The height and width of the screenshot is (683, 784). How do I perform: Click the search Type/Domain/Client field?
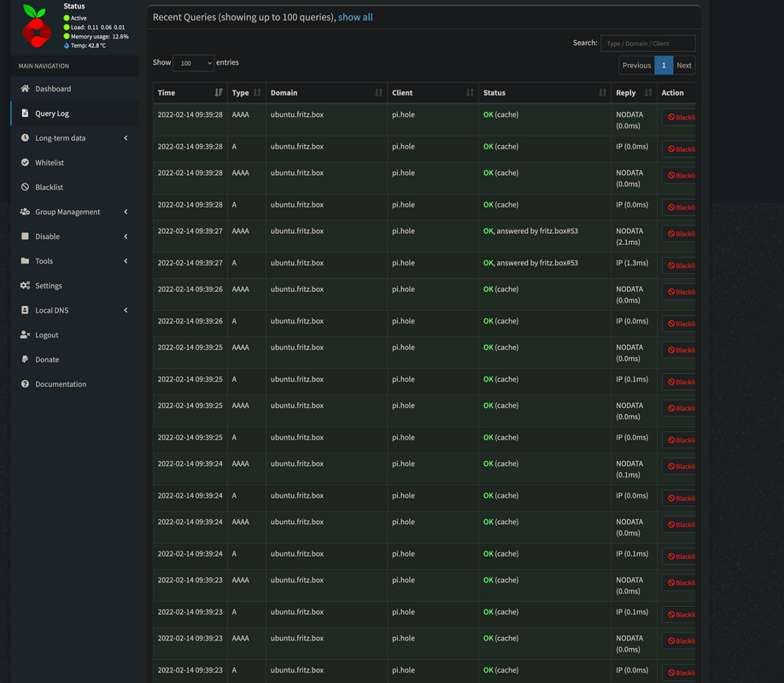point(649,43)
